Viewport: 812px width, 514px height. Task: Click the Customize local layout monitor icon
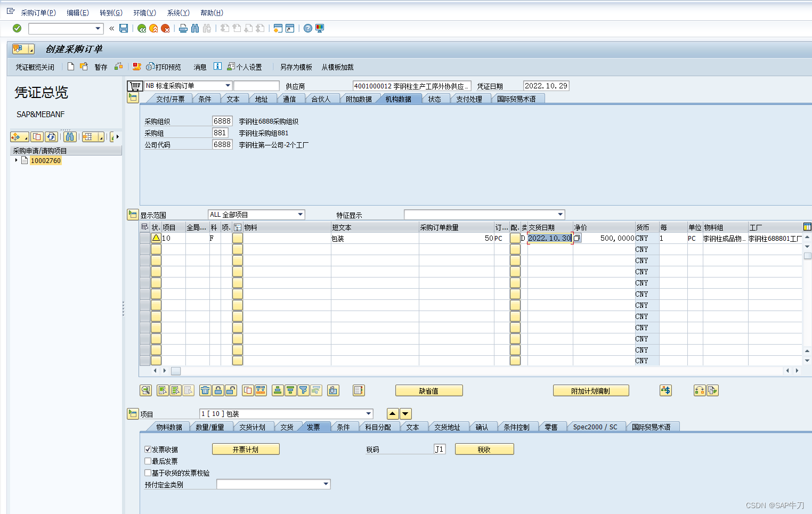point(320,28)
